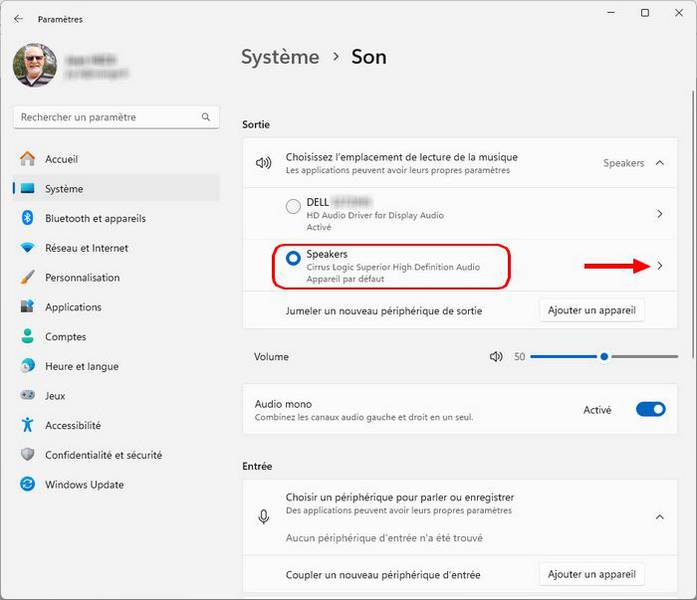The image size is (697, 600).
Task: Mute volume with the speaker icon
Action: point(496,356)
